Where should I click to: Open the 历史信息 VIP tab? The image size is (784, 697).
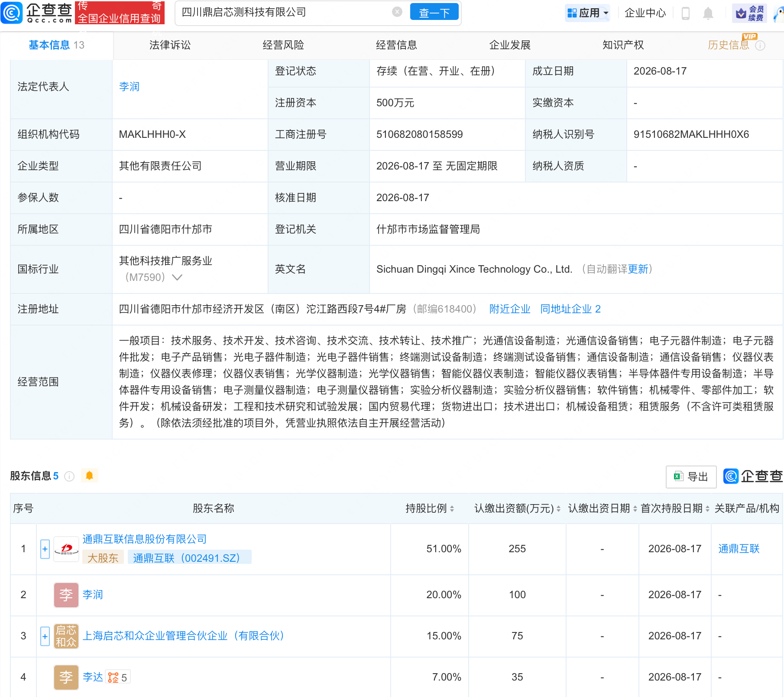pos(728,45)
